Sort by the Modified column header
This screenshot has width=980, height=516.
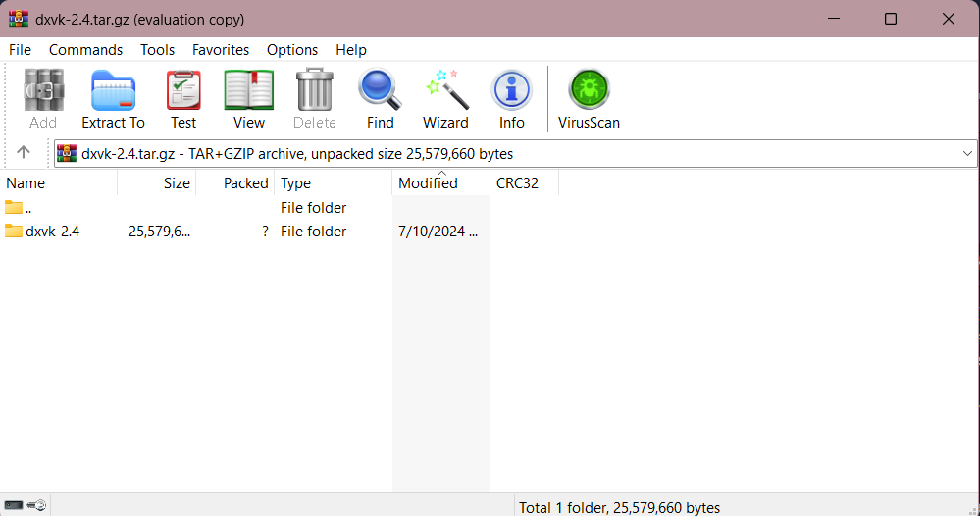click(x=441, y=183)
